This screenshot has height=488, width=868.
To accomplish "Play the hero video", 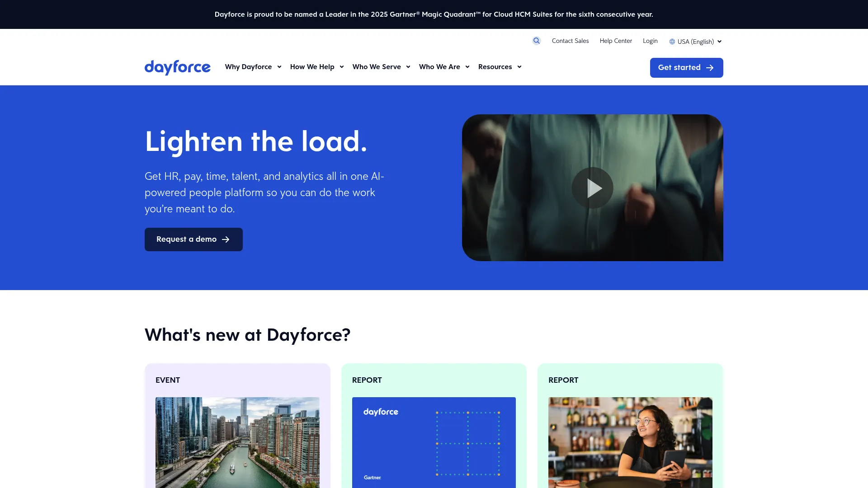I will [592, 188].
